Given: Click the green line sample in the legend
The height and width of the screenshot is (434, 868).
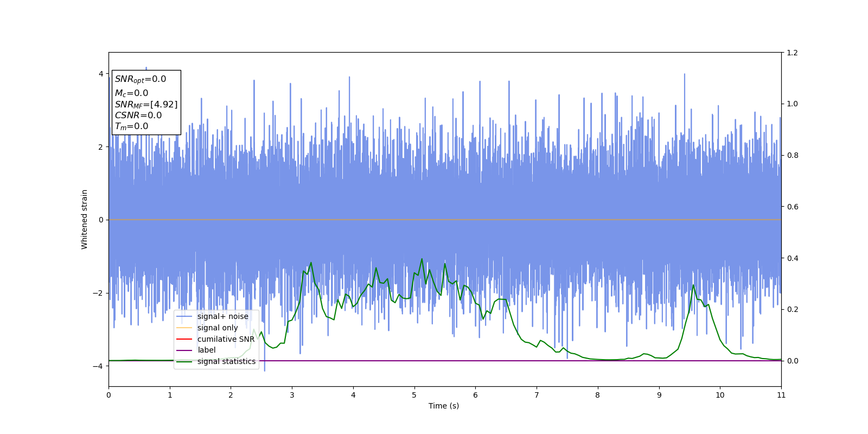Looking at the screenshot, I should [184, 361].
